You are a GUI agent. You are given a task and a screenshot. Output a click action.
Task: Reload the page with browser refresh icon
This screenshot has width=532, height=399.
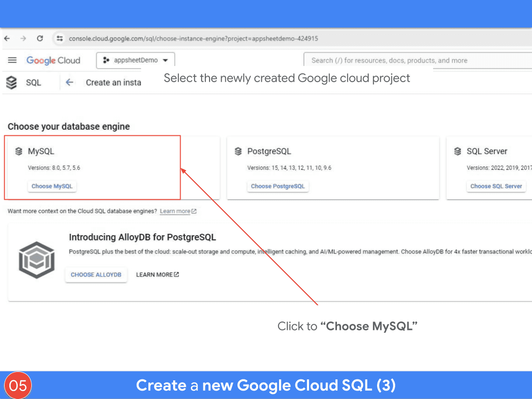tap(40, 38)
